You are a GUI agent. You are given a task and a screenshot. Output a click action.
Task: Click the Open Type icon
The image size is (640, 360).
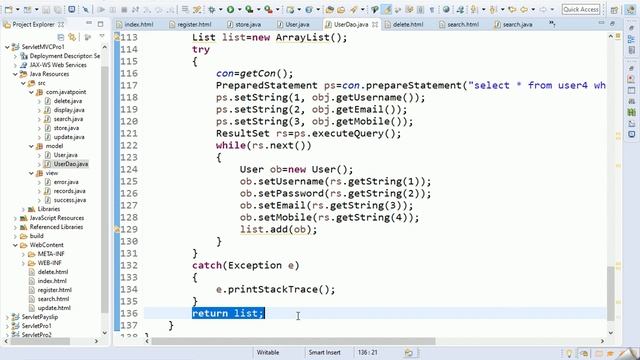(x=329, y=9)
